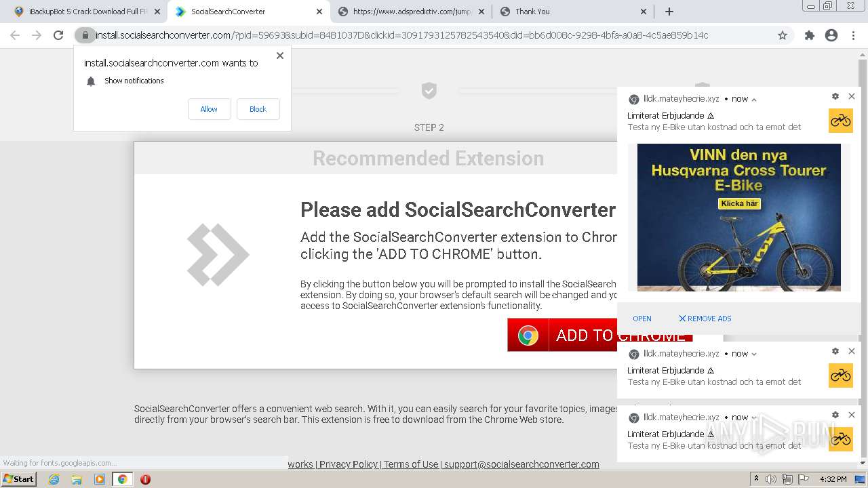Screen dimensions: 868x488
Task: Open Windows Explorer folder from taskbar
Action: click(x=77, y=479)
